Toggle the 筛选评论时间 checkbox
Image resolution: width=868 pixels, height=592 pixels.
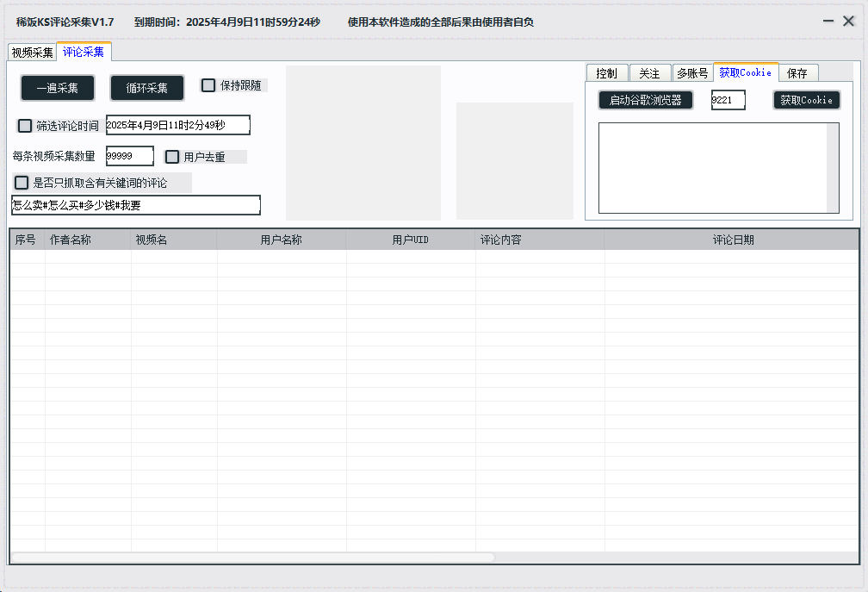pyautogui.click(x=25, y=126)
